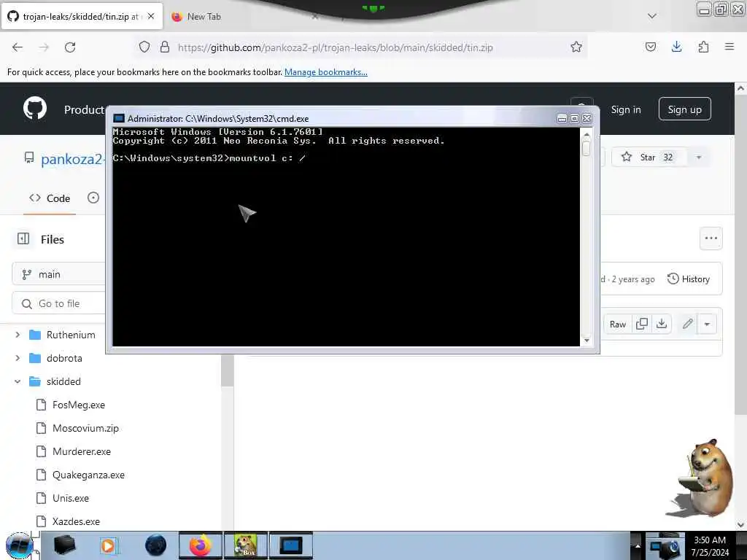The image size is (747, 560).
Task: Collapse the skidded folder
Action: [18, 381]
